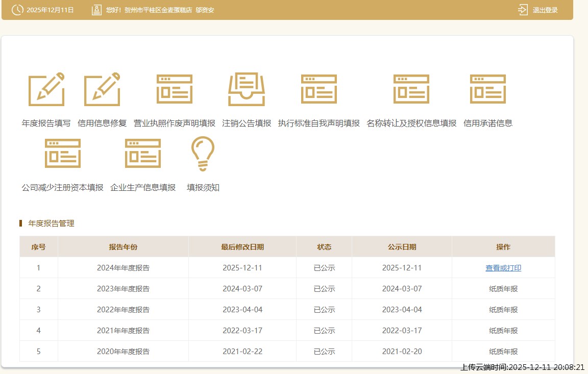Open 年度报告填写 pencil icon
The height and width of the screenshot is (374, 588).
tap(46, 89)
